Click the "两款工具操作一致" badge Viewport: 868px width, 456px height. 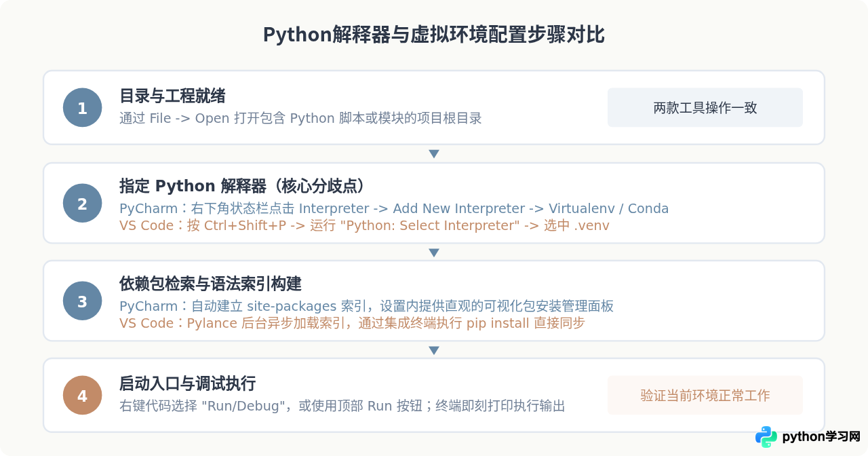pos(705,107)
